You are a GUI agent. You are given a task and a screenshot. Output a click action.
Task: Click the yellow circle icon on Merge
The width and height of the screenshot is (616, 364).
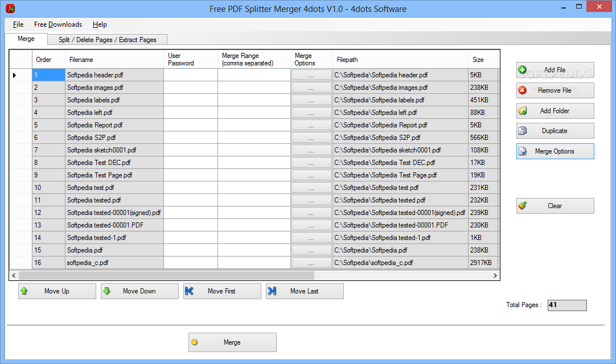tap(195, 342)
